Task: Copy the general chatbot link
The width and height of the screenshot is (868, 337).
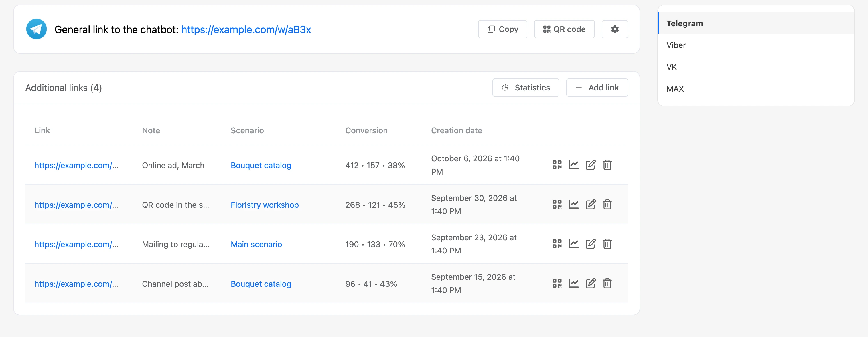Action: [x=502, y=29]
